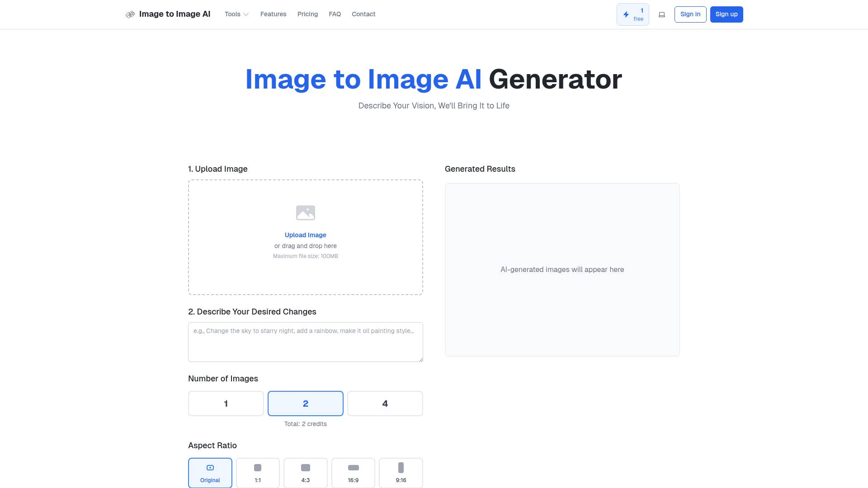The image size is (868, 488).
Task: Set number of images to 4
Action: (x=385, y=404)
